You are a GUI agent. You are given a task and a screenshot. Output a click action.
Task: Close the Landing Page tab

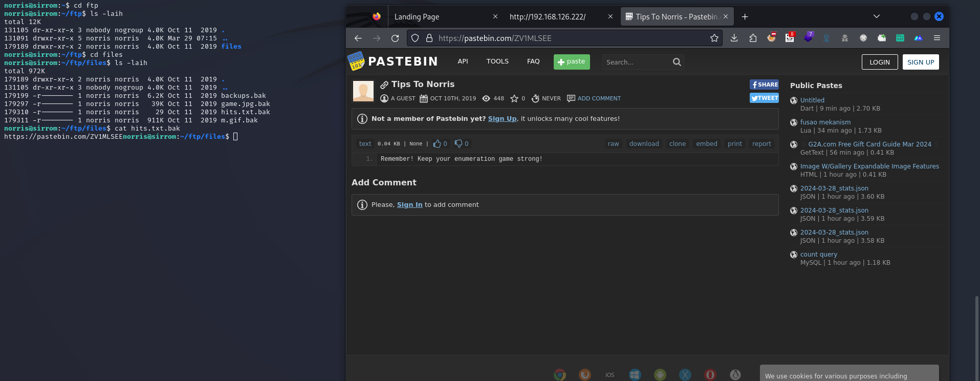tap(495, 16)
